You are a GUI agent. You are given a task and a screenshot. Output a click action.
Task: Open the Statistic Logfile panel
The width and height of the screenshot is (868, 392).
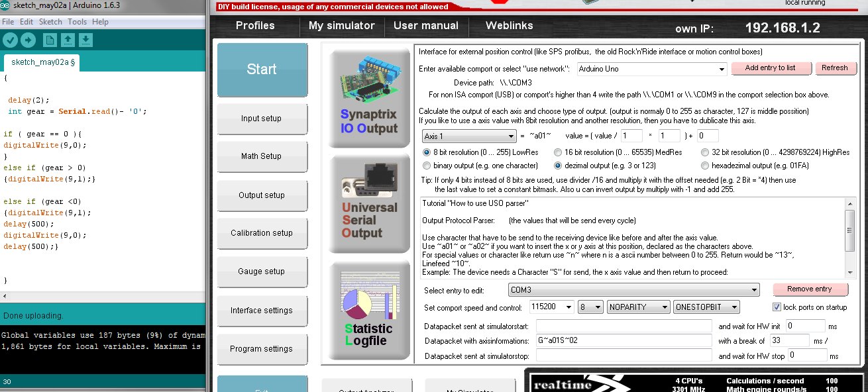(369, 310)
